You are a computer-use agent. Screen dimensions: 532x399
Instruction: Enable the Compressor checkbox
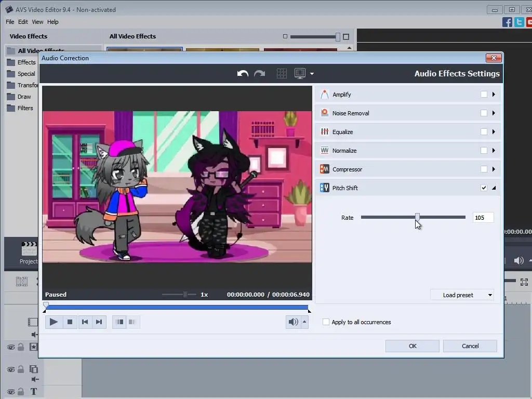tap(484, 169)
